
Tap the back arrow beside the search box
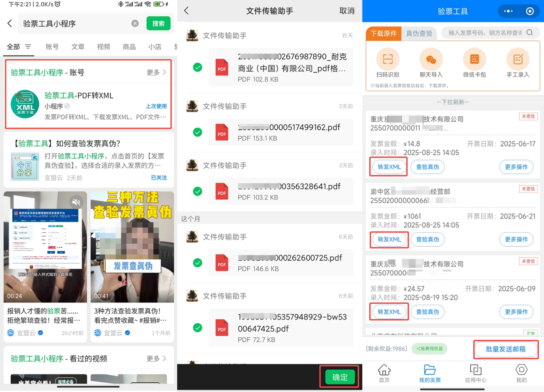pos(10,23)
